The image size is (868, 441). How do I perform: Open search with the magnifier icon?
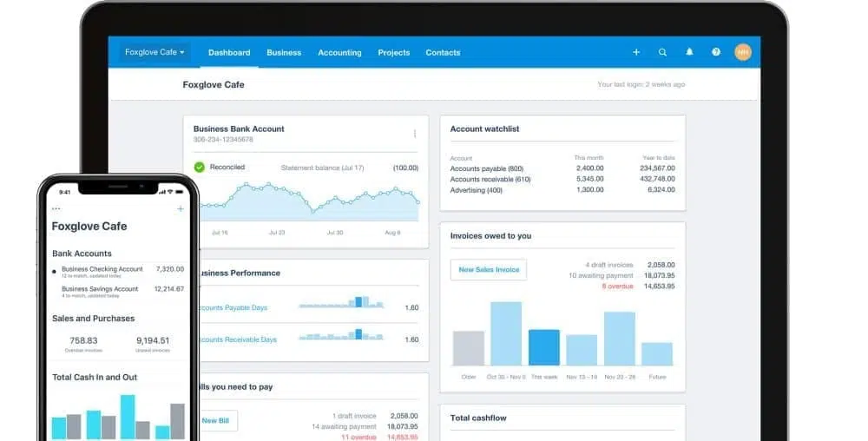point(662,52)
